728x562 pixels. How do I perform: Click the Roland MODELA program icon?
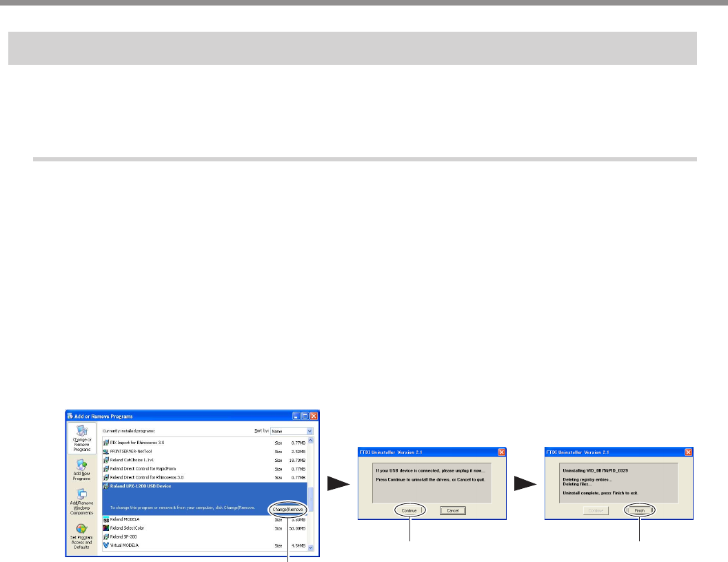point(106,519)
